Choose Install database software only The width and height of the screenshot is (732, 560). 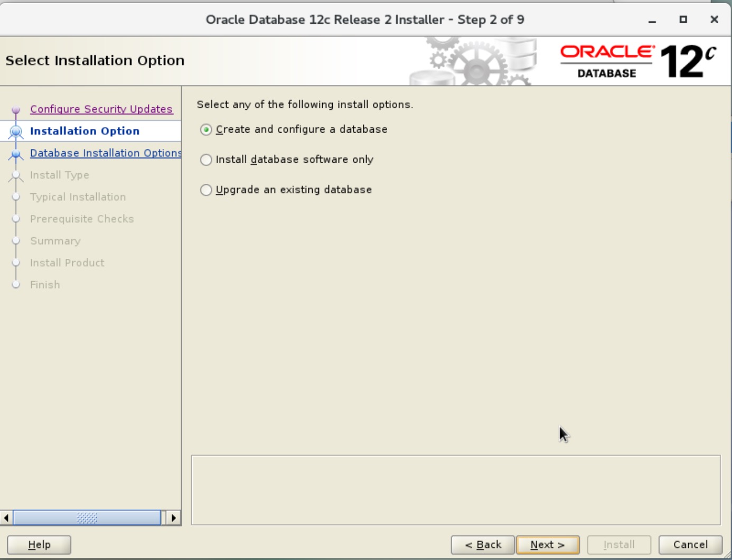pos(287,160)
